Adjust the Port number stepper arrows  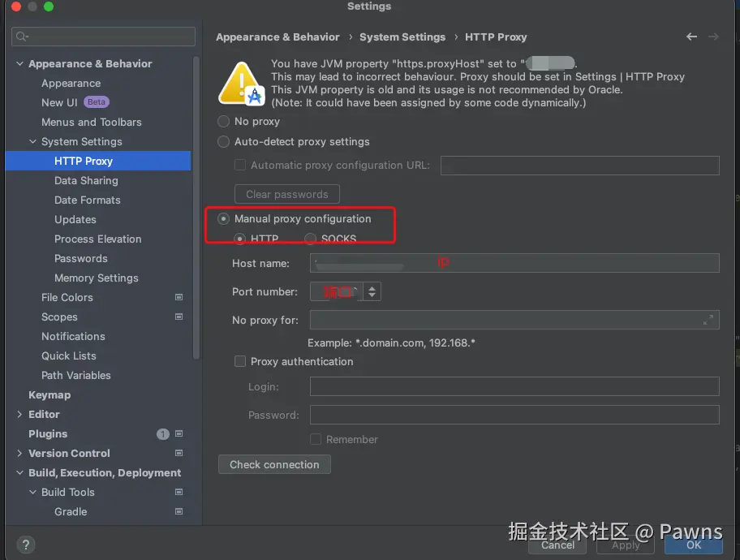pos(372,291)
